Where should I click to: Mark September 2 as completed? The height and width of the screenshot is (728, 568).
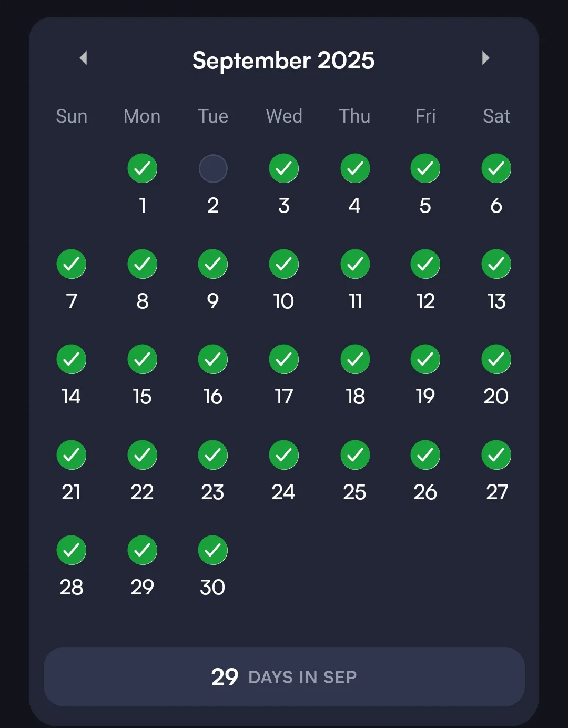tap(213, 168)
